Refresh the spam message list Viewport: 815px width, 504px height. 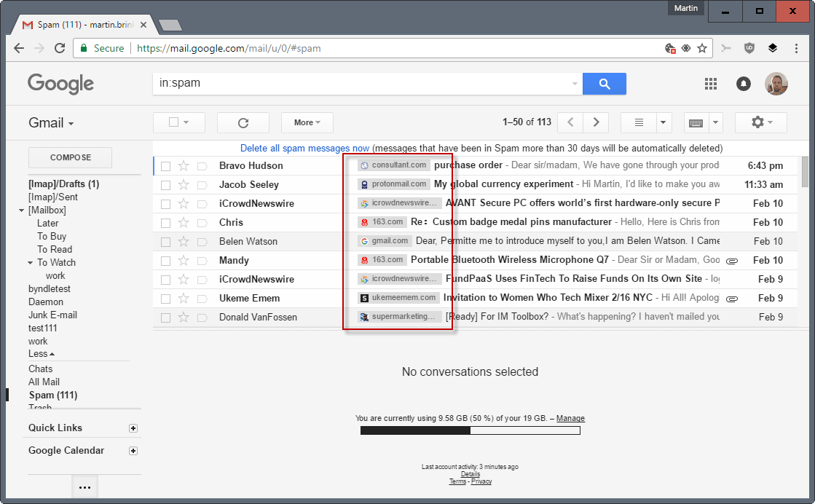tap(243, 122)
